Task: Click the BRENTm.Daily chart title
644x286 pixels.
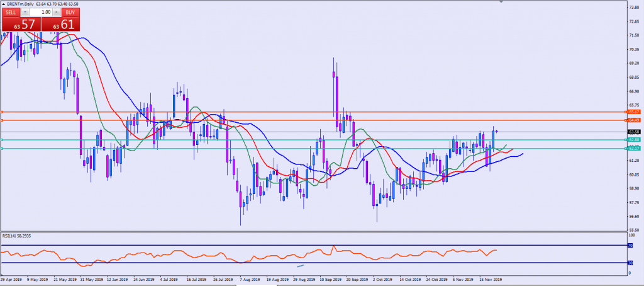Action: point(23,3)
